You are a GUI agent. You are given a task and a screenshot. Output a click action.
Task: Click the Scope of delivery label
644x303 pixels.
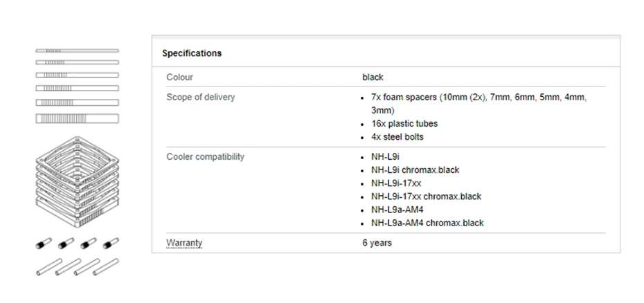[200, 97]
